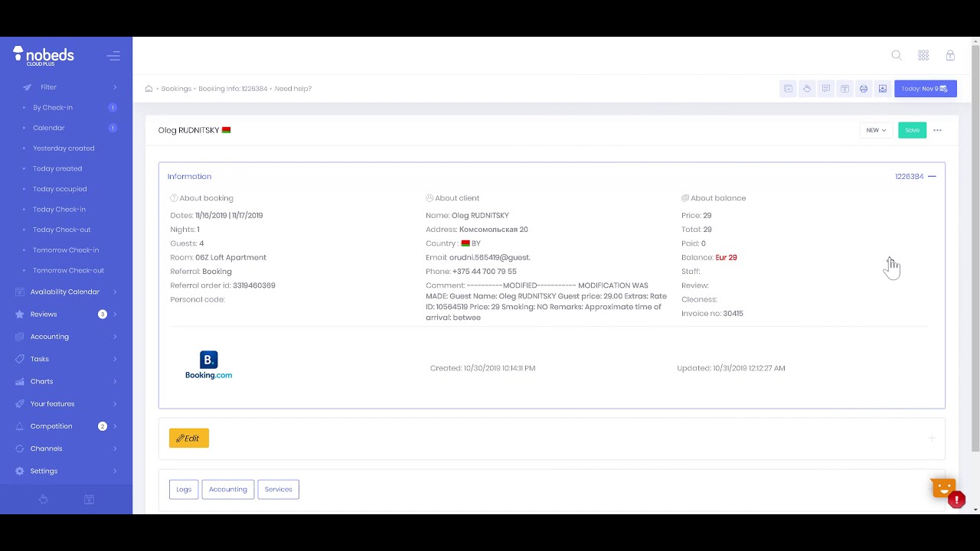Click the lock icon in the header

pyautogui.click(x=950, y=55)
